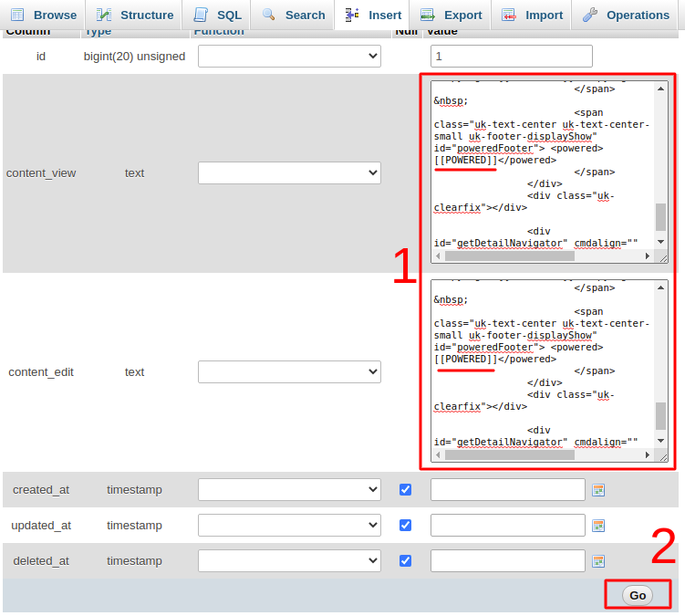Click the content_view textarea resize handle

point(663,258)
